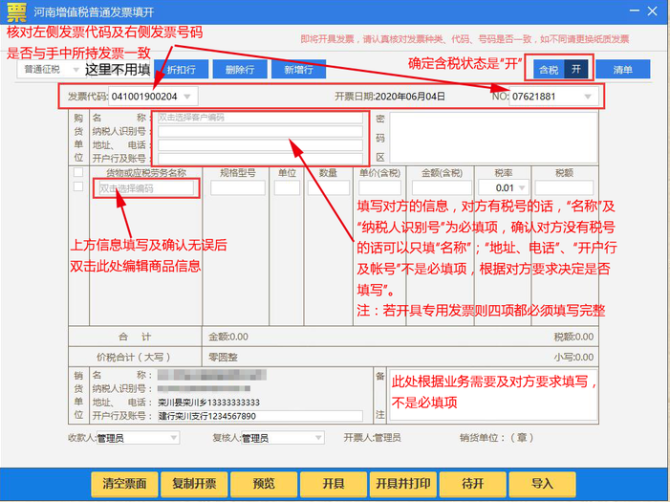This screenshot has width=670, height=502.
Task: Click the 密码区 cipher area box
Action: [x=494, y=138]
